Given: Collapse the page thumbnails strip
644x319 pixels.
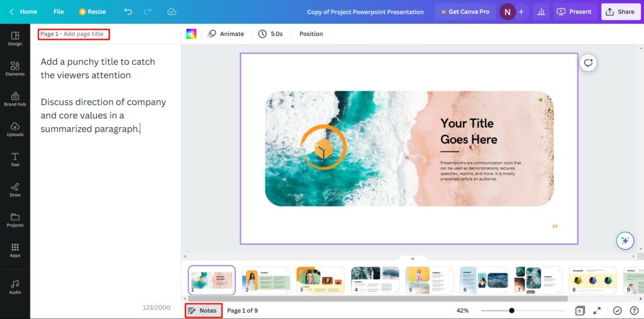Looking at the screenshot, I should tap(413, 258).
